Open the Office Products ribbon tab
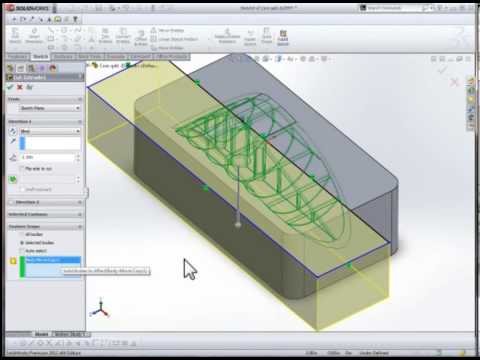The width and height of the screenshot is (480, 360). tap(172, 57)
